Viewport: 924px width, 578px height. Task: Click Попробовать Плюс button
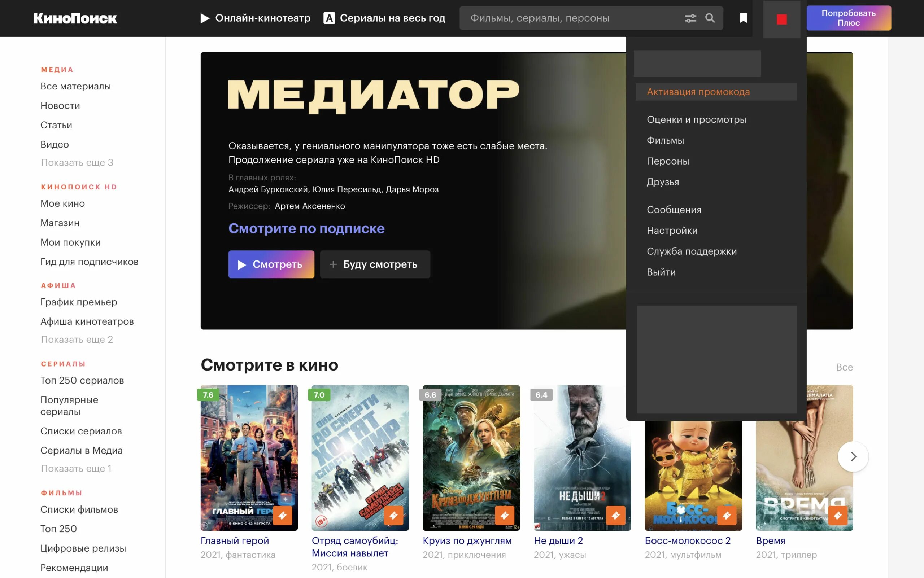(x=849, y=18)
